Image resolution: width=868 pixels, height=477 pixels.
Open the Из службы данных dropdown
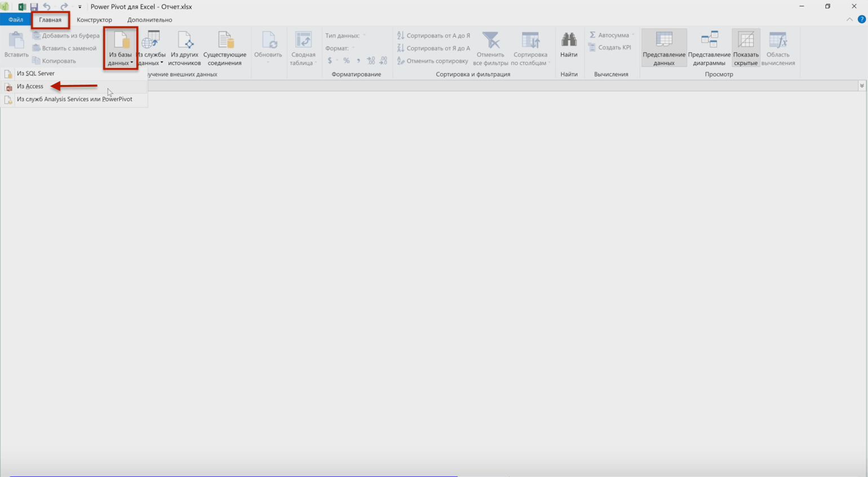tap(151, 48)
